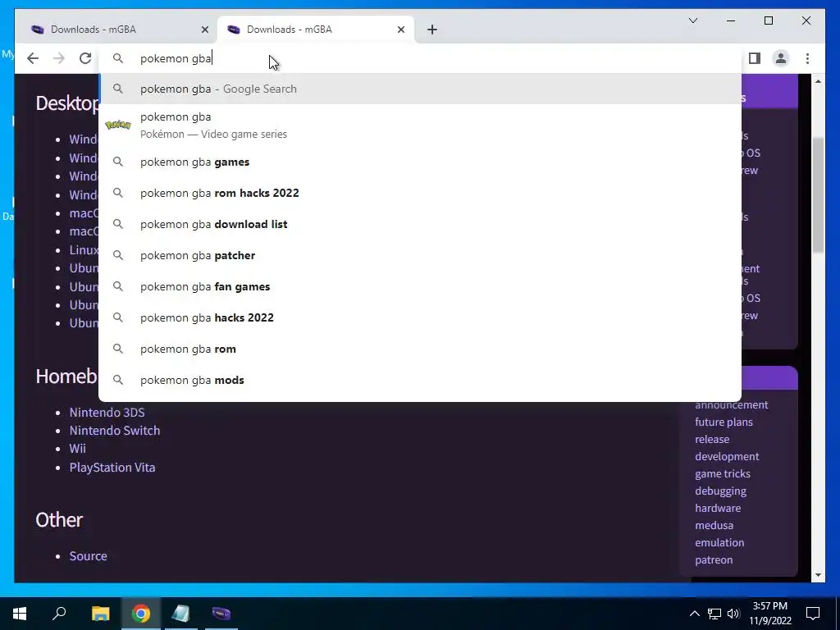Viewport: 840px width, 630px height.
Task: Open the announcement tag link
Action: [x=731, y=404]
